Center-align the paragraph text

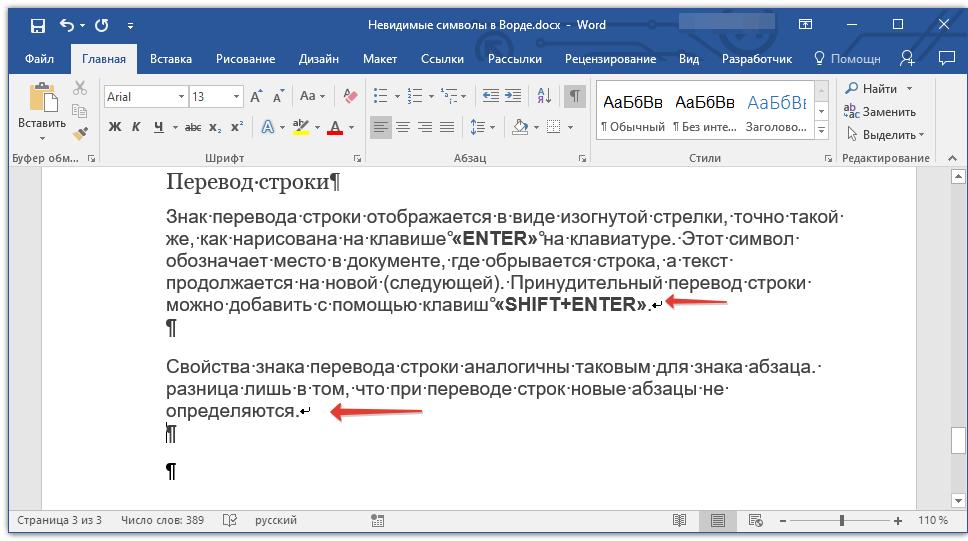(x=403, y=127)
